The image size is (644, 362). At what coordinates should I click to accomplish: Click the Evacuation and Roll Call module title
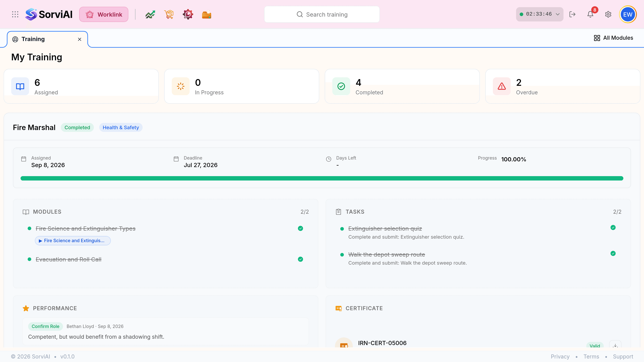click(68, 259)
